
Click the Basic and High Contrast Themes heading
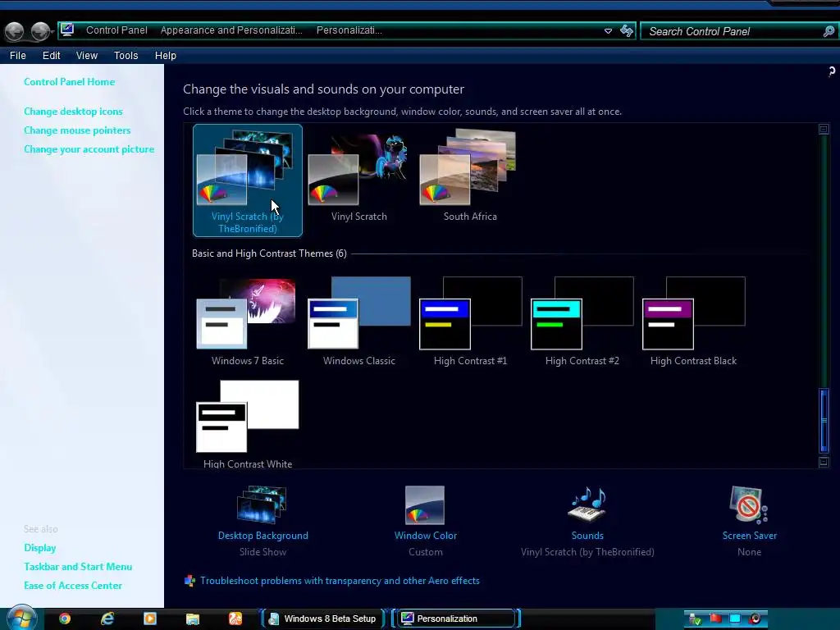269,253
